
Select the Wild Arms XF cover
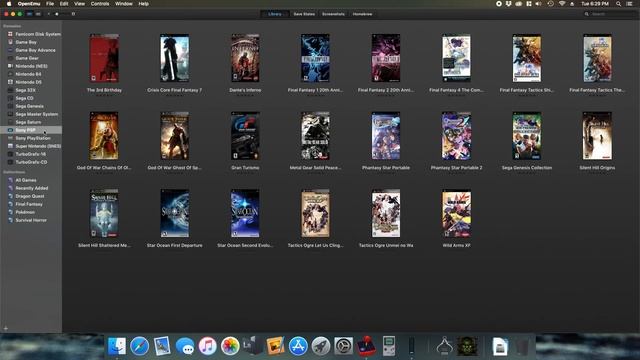click(456, 213)
